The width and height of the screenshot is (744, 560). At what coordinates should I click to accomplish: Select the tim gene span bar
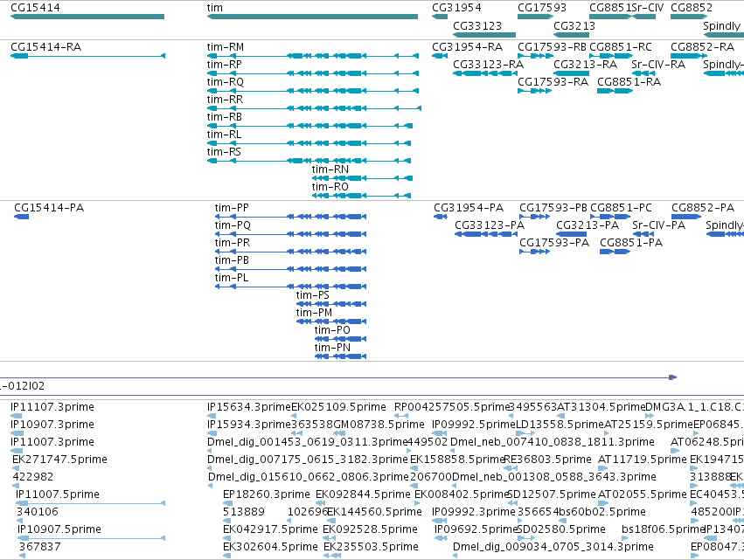(312, 17)
